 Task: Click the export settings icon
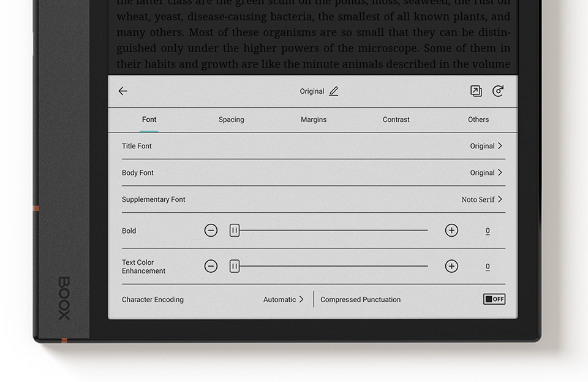click(x=476, y=91)
